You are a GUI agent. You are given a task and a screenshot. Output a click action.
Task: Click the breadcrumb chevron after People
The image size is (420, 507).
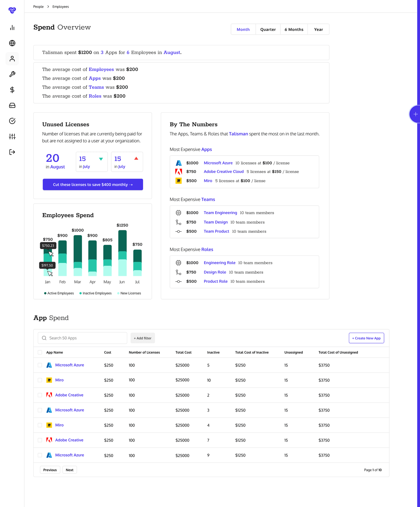click(48, 7)
